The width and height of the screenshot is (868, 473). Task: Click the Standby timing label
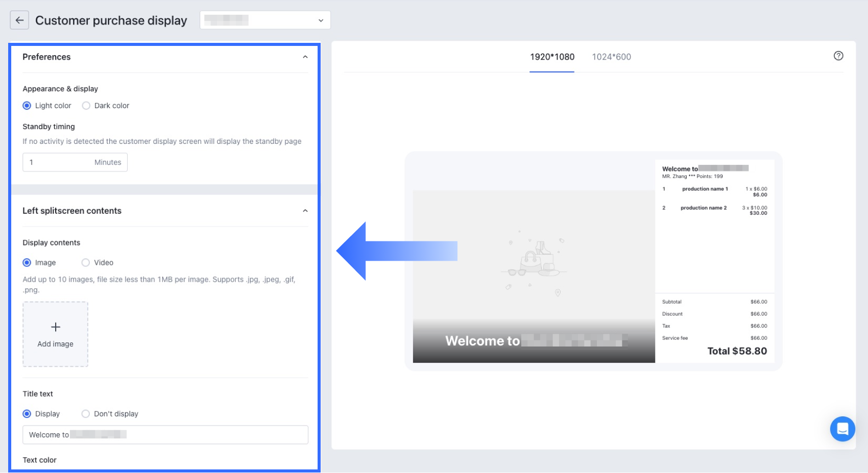pyautogui.click(x=49, y=127)
